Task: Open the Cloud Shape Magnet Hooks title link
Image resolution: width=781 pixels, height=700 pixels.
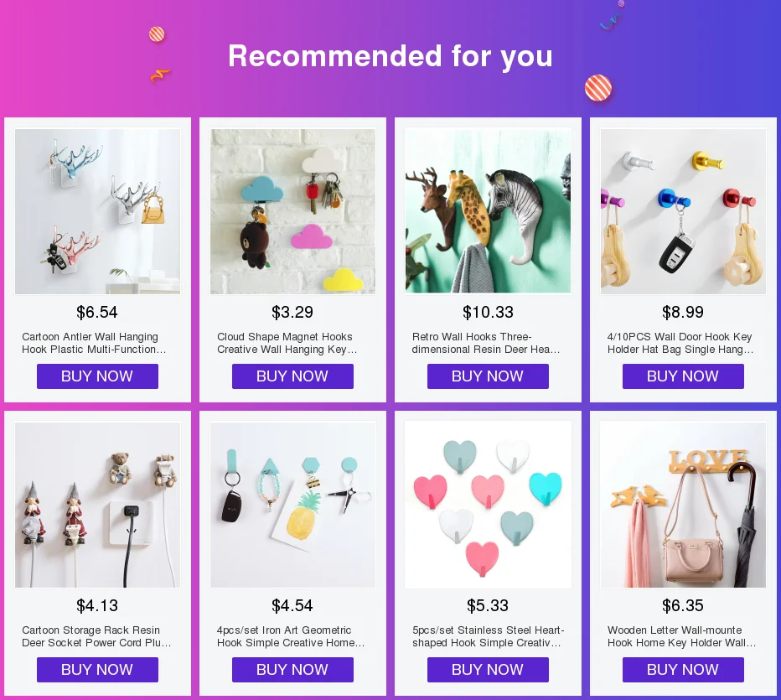Action: coord(287,343)
